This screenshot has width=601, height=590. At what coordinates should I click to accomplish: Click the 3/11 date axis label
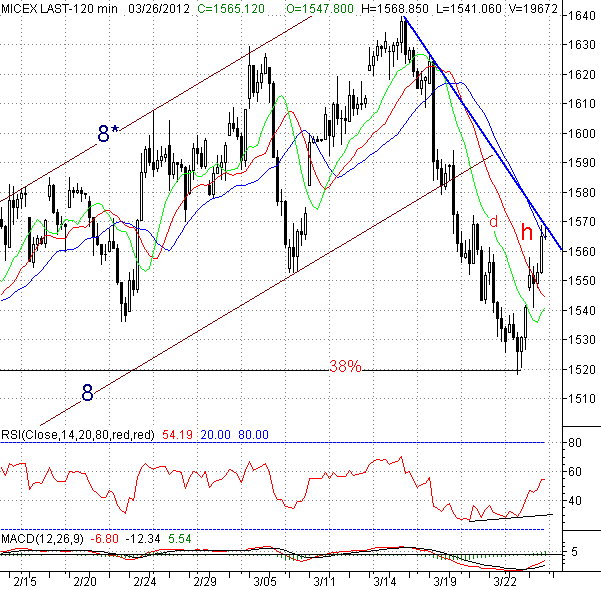coord(324,582)
